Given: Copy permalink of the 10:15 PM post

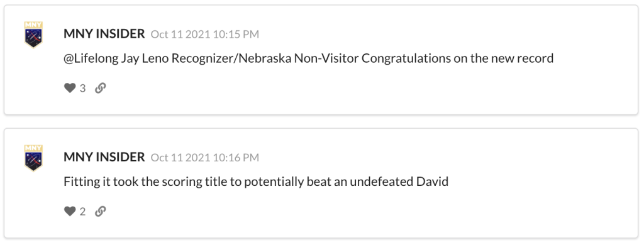Looking at the screenshot, I should (100, 88).
